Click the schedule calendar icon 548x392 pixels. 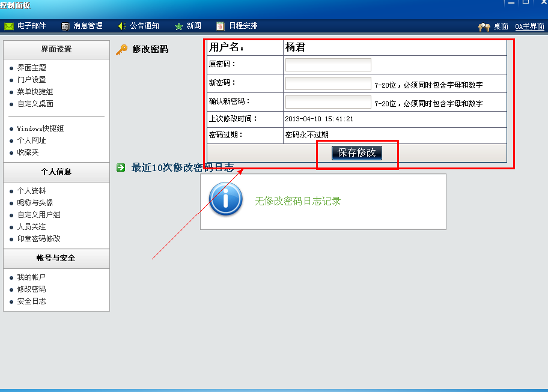tap(221, 26)
